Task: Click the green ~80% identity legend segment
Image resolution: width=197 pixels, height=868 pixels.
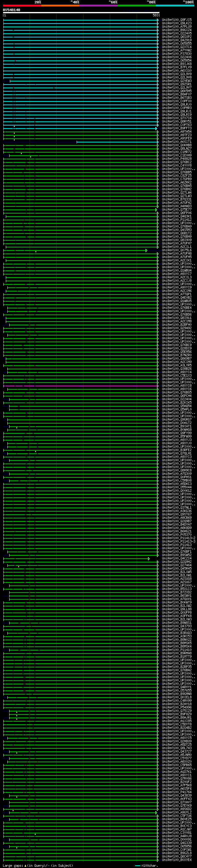Action: (x=137, y=6)
